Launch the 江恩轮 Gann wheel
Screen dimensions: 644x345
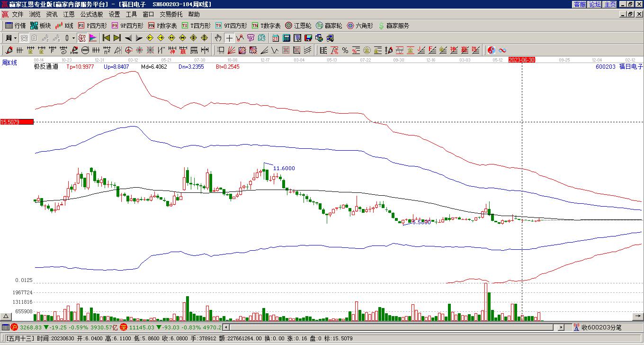tap(298, 26)
